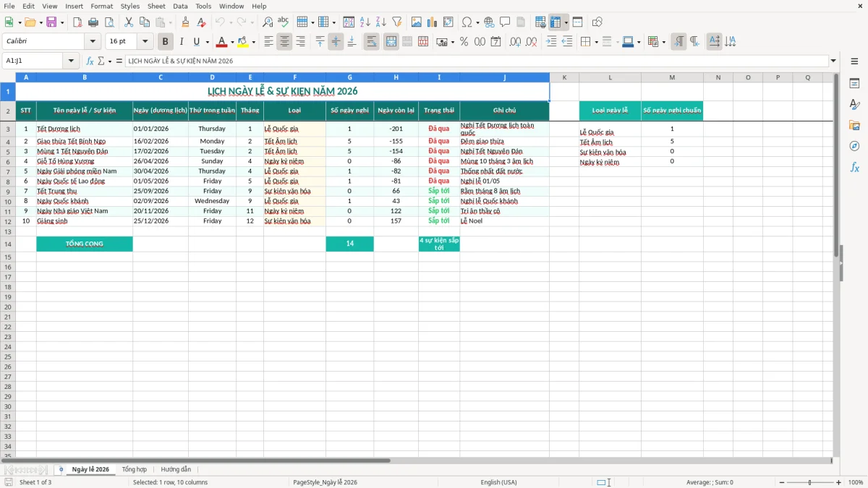Open Background Color dropdown arrow
Image resolution: width=868 pixels, height=488 pixels.
tap(253, 42)
